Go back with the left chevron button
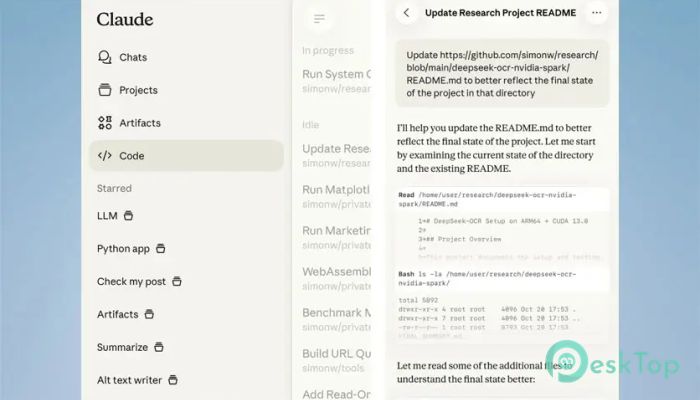The height and width of the screenshot is (400, 700). click(x=407, y=13)
